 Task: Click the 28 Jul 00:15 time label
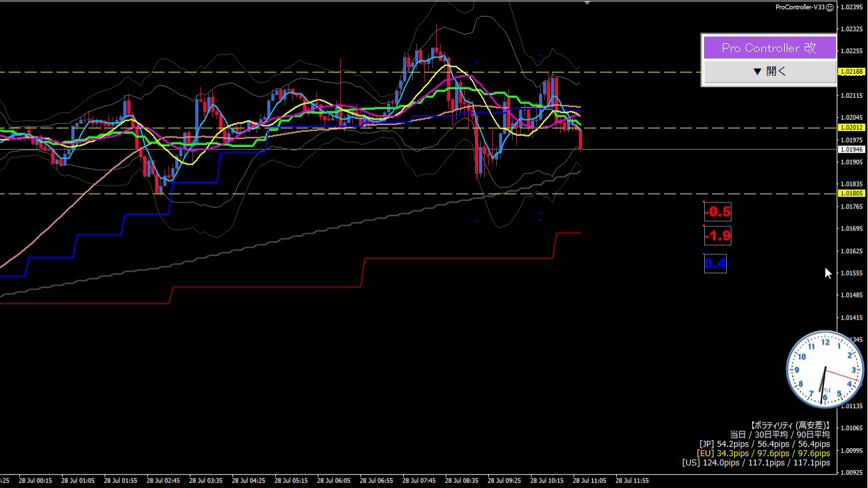[35, 480]
